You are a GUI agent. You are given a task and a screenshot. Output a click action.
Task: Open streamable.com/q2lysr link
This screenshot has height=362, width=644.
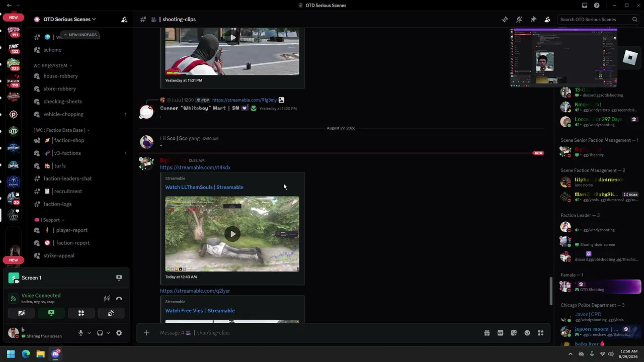click(x=195, y=291)
